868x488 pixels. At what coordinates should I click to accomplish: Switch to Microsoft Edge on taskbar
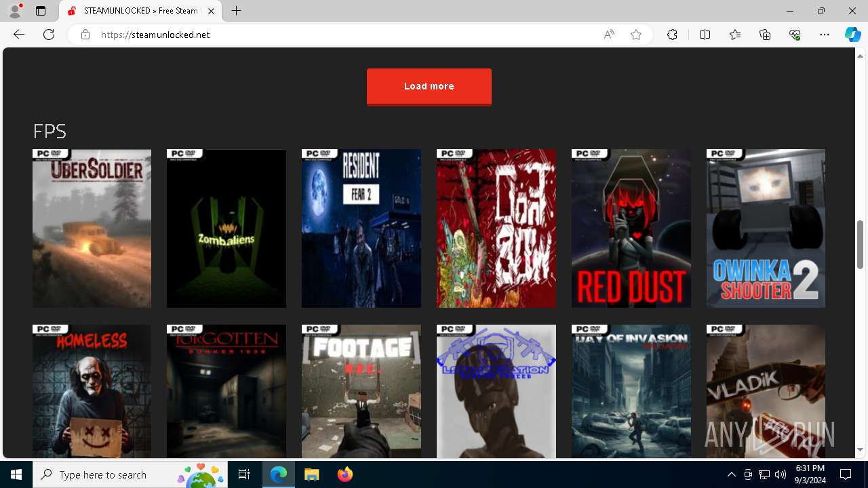pos(279,474)
